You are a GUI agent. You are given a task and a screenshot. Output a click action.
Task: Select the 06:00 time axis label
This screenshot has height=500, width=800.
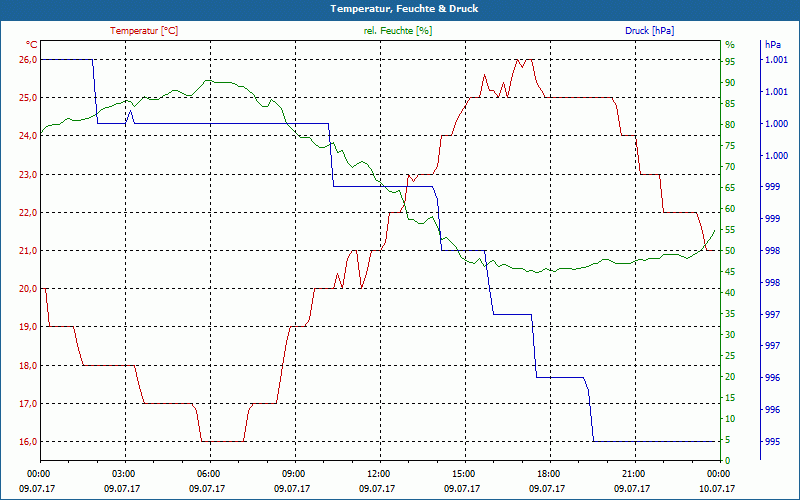[207, 473]
